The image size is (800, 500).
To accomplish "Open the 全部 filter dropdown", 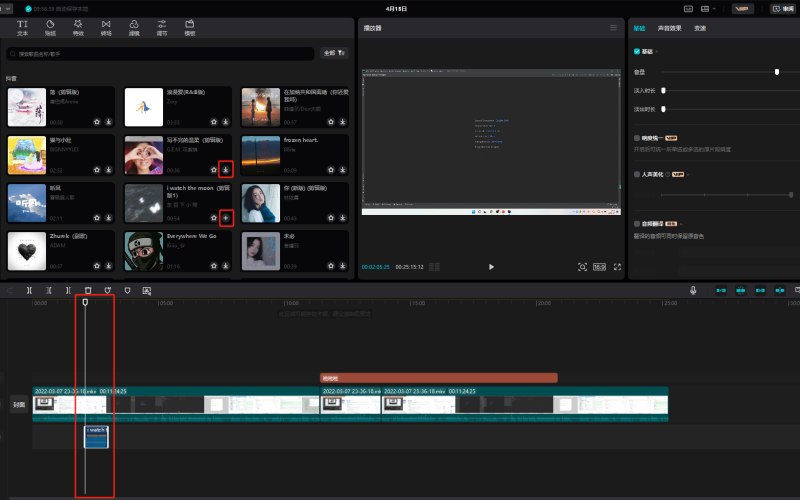I will pos(334,53).
